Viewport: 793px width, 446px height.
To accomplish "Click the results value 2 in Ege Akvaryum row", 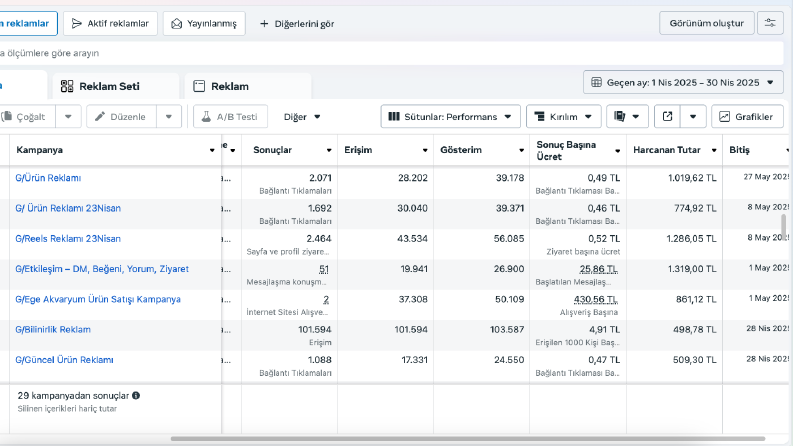I will (x=326, y=299).
